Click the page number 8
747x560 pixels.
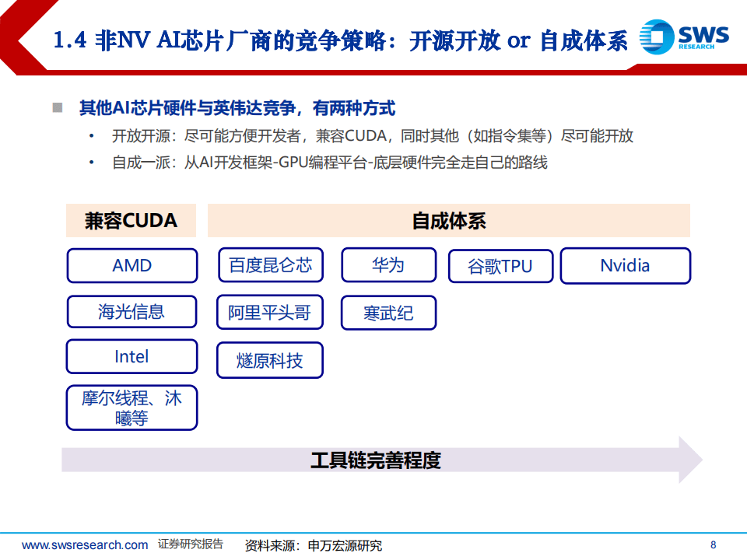(714, 544)
